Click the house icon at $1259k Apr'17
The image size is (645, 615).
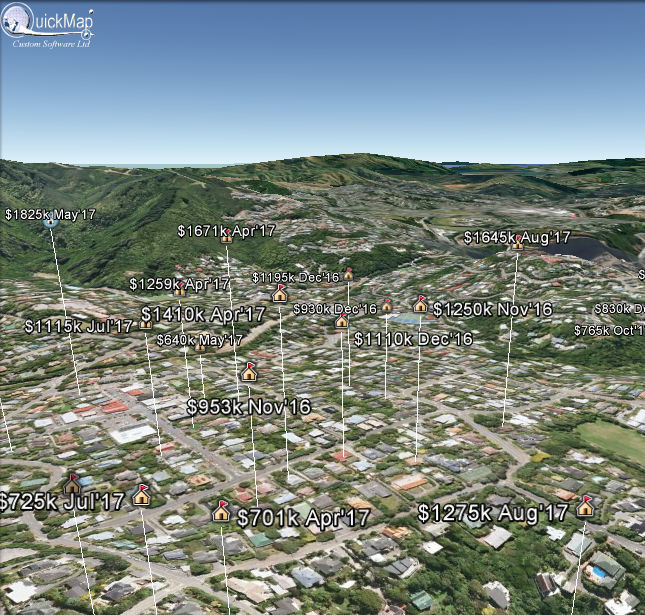pos(180,289)
